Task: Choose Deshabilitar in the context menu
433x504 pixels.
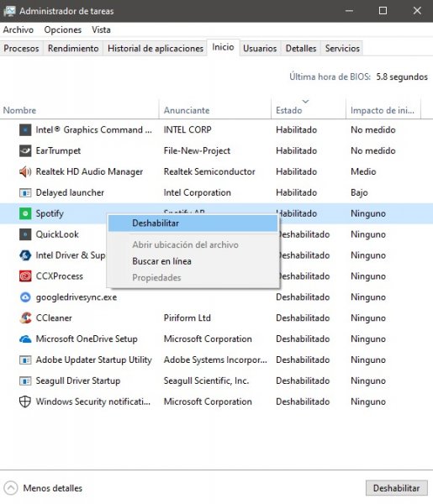Action: 193,223
